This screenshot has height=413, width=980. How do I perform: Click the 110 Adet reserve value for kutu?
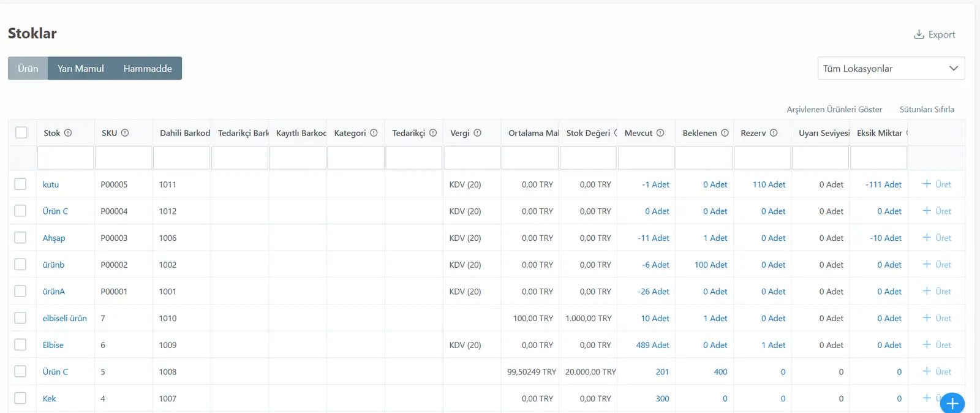pos(769,184)
